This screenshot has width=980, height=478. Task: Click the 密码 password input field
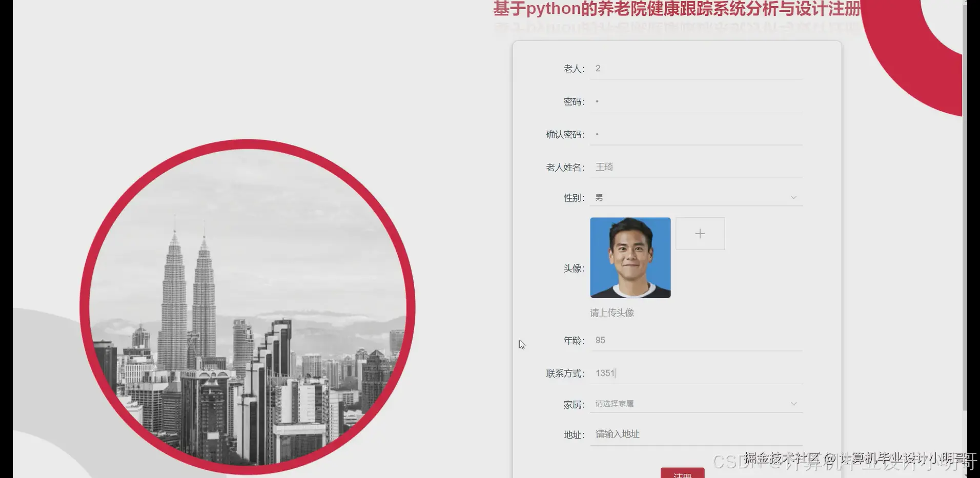tap(666, 101)
